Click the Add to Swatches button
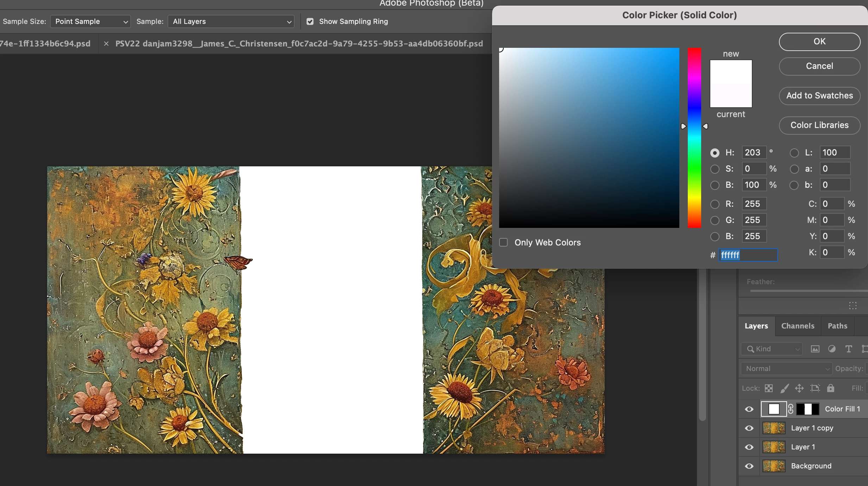The width and height of the screenshot is (868, 486). (819, 96)
